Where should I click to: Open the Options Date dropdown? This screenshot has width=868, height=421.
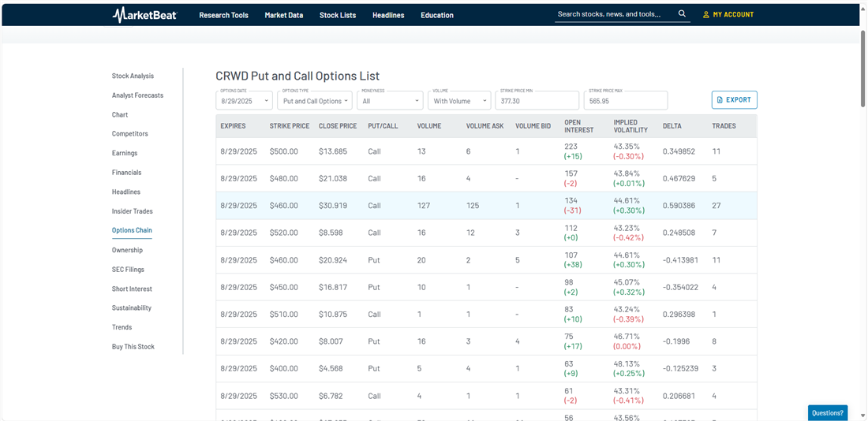(x=244, y=101)
